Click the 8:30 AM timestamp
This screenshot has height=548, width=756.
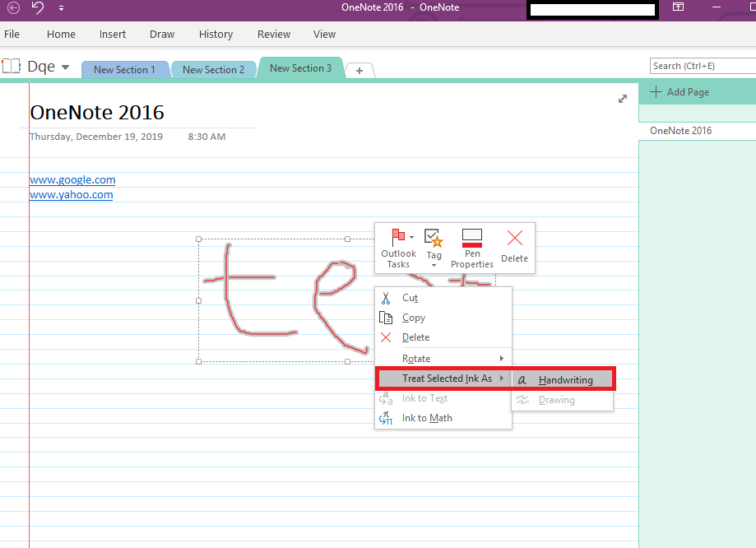206,137
